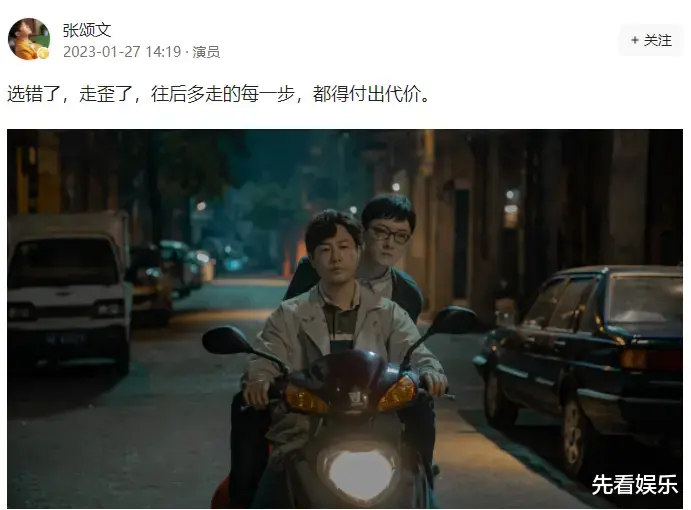This screenshot has height=510, width=691.
Task: Click the scooter's left side mirror
Action: tap(228, 340)
